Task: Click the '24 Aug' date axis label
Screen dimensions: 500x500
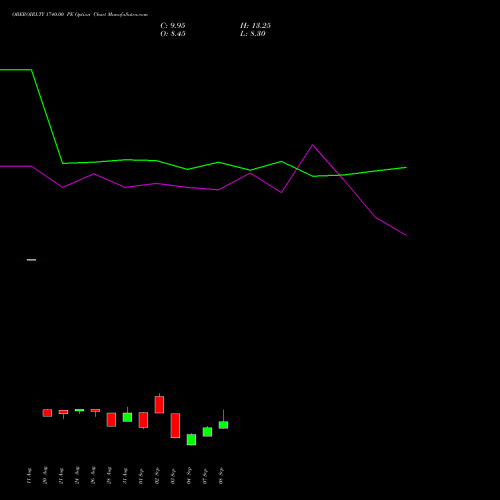Action: point(77,475)
